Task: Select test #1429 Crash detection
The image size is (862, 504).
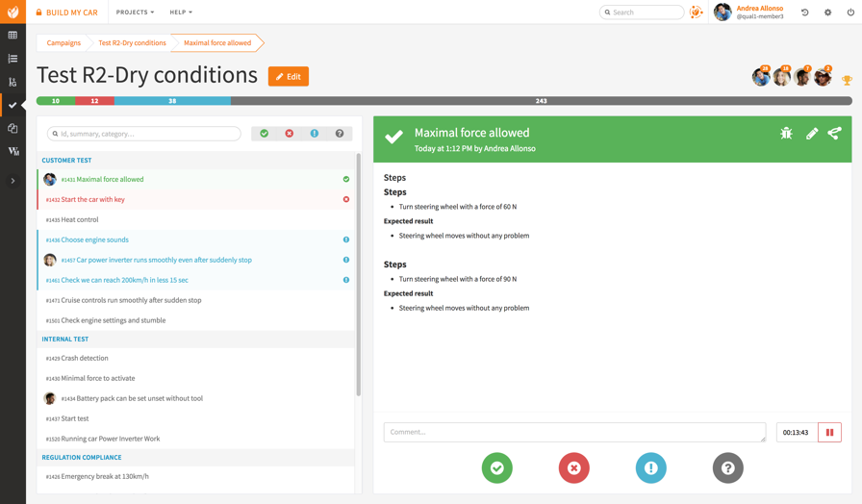Action: [x=195, y=359]
